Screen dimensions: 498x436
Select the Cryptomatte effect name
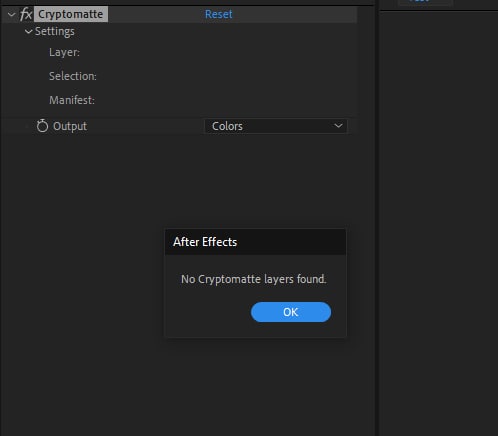pos(71,14)
